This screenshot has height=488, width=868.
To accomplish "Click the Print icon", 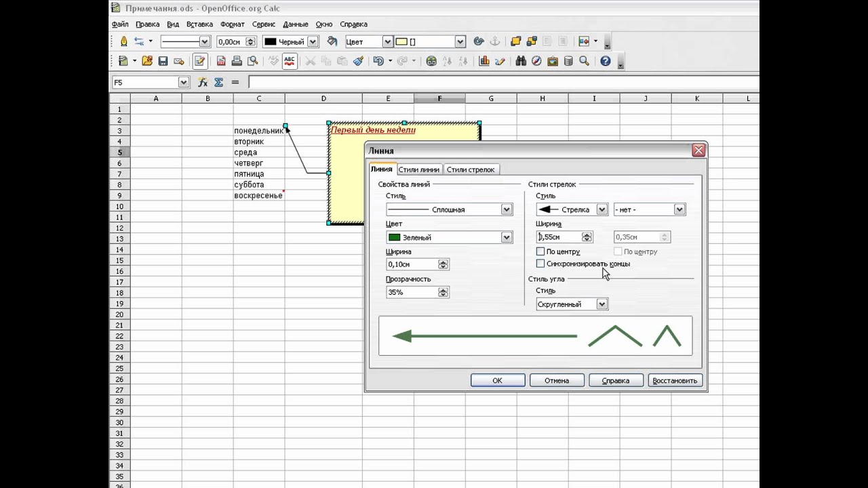I will point(237,61).
